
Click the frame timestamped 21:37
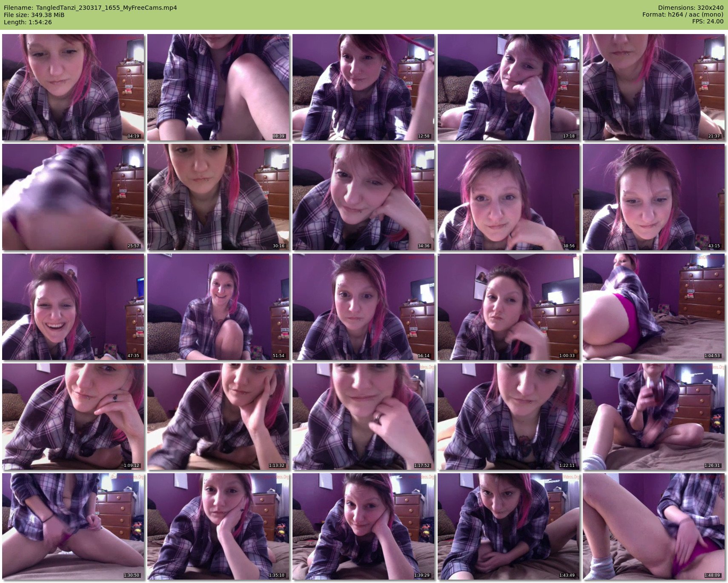click(653, 87)
